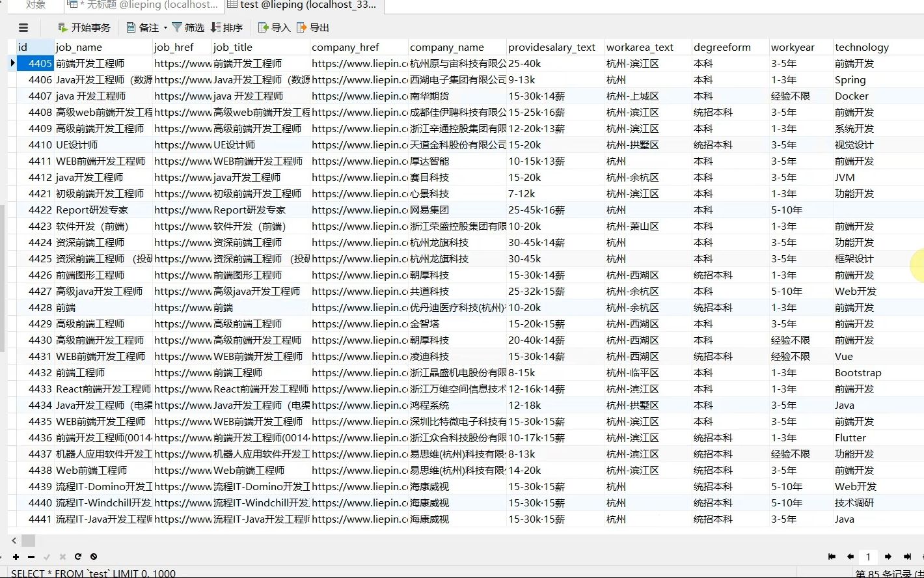Select the job_name cell 'Report研发专家'

point(103,210)
